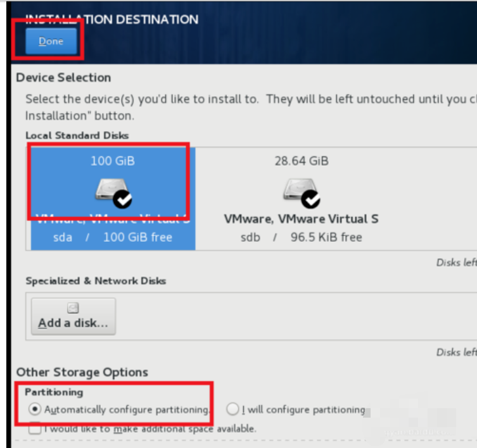The height and width of the screenshot is (448, 477).
Task: Click the small disk icon above 'Add a disk'
Action: 73,308
